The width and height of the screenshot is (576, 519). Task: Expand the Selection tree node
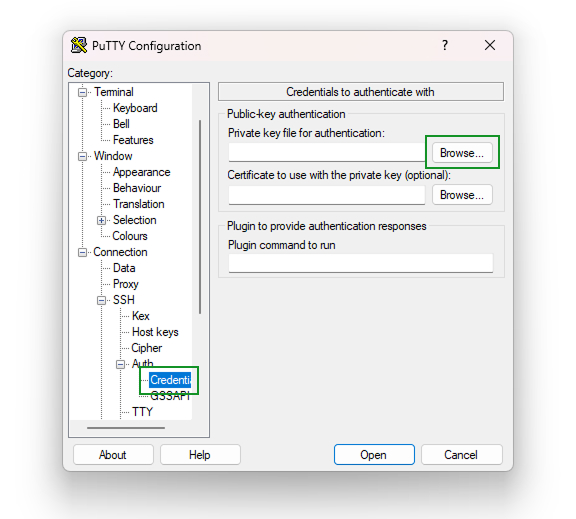tap(101, 220)
